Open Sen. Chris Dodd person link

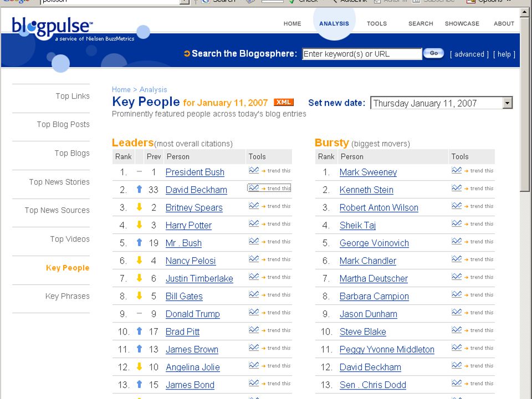(x=373, y=385)
